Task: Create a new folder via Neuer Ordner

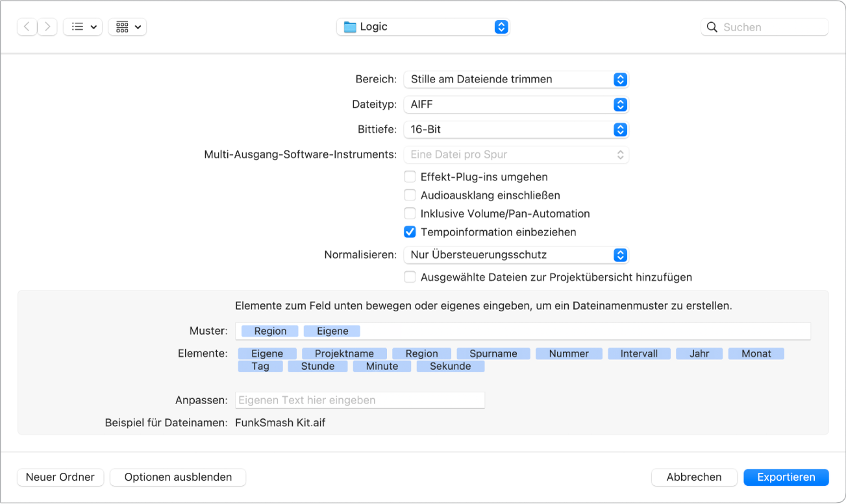Action: [x=60, y=477]
